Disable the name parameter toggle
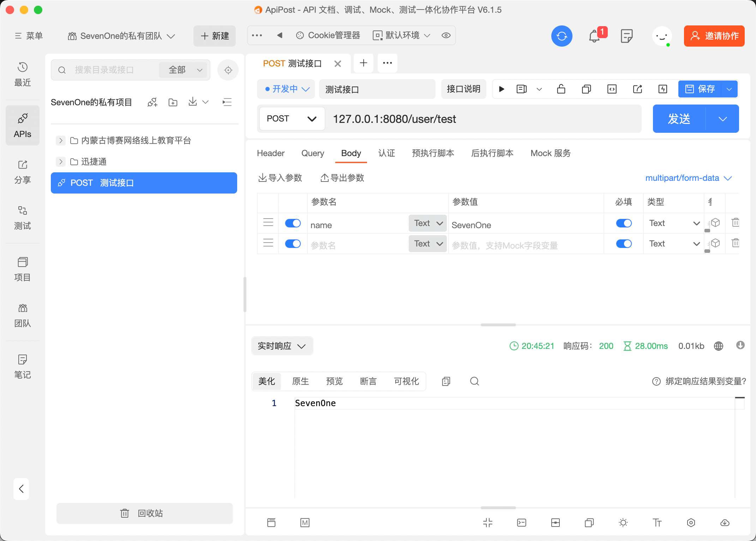Screen dimensions: 756x541 click(293, 223)
